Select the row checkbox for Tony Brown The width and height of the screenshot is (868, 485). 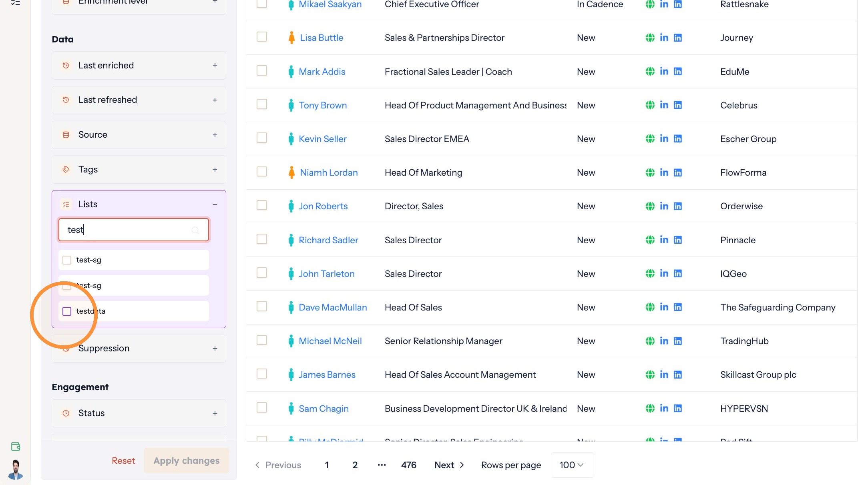262,104
